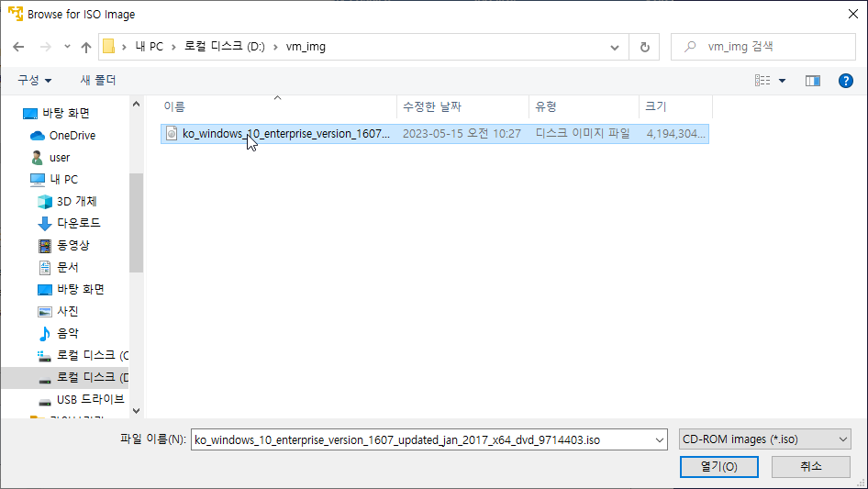Go back using the left arrow
Screen dimensions: 868x489
pos(18,47)
